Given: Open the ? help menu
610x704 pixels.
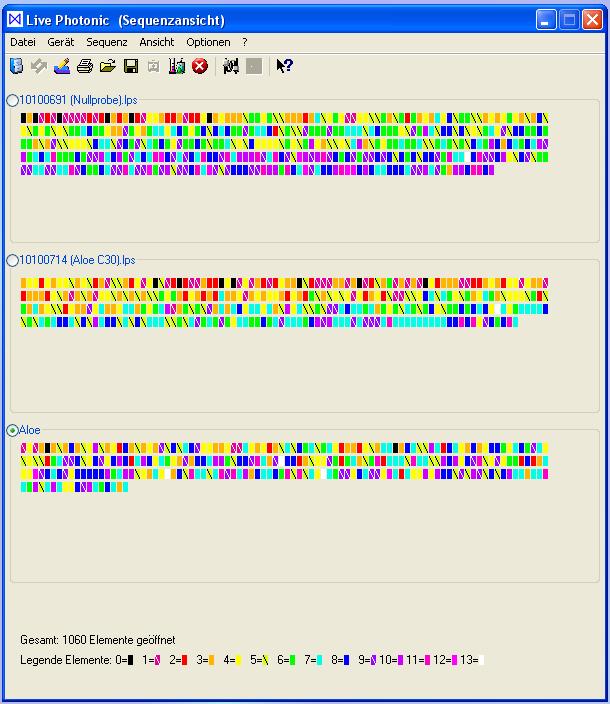Looking at the screenshot, I should pos(245,42).
